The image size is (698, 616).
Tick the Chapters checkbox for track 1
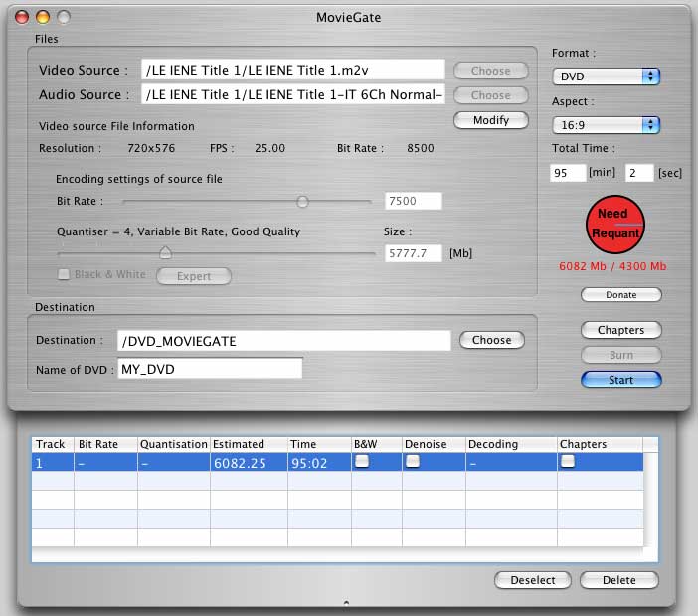567,462
